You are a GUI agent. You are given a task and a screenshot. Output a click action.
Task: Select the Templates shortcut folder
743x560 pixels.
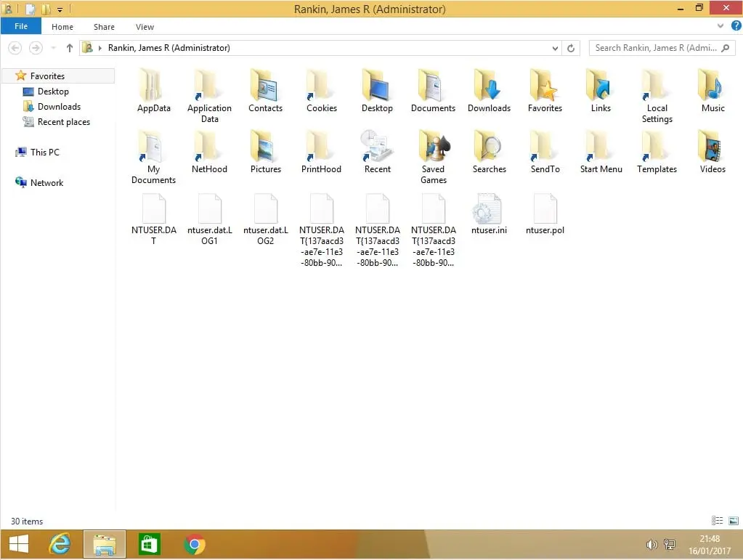[657, 152]
